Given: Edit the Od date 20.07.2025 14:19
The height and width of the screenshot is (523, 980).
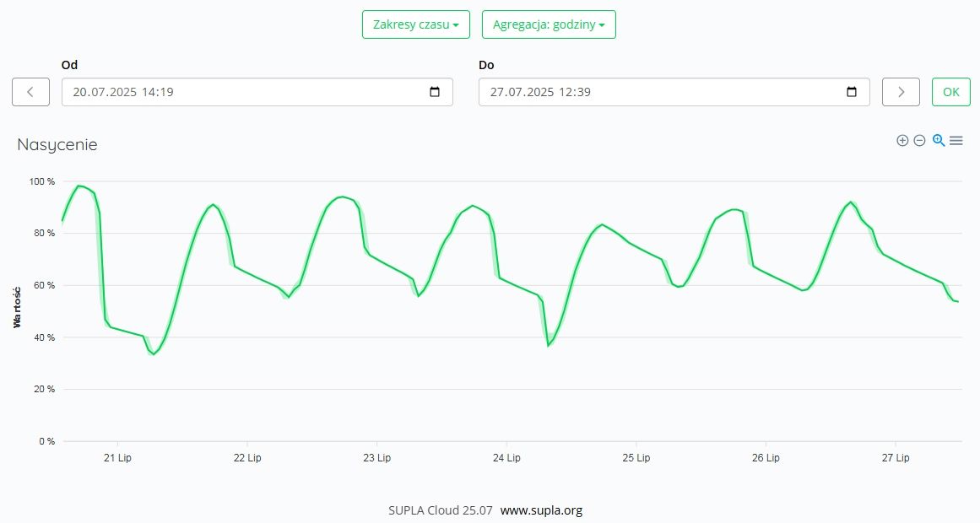Looking at the screenshot, I should coord(257,92).
